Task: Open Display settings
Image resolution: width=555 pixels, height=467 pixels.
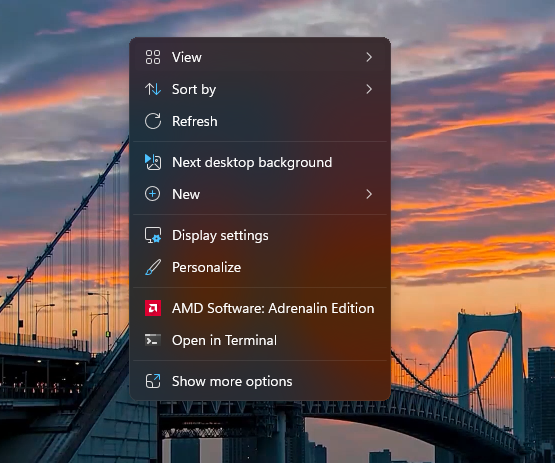Action: click(260, 235)
